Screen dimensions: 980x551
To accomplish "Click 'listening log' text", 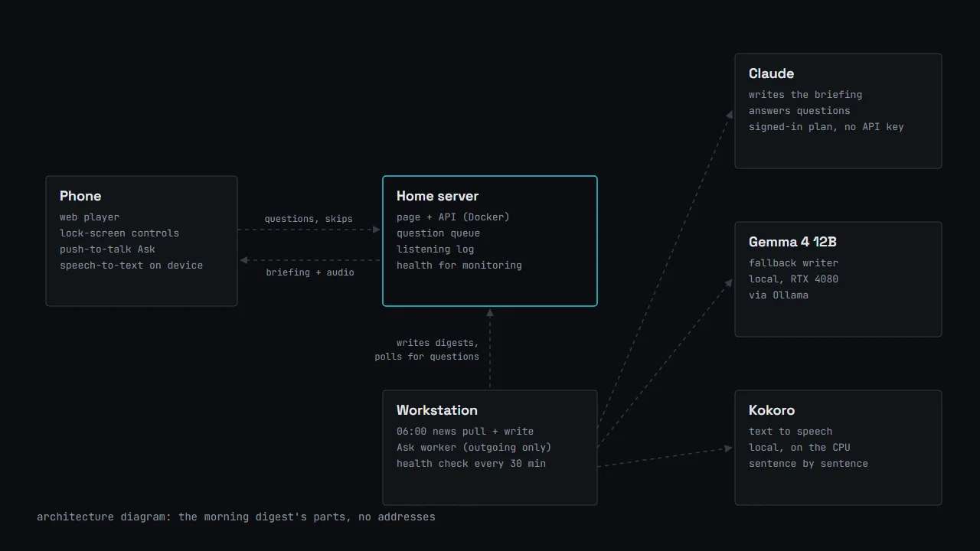I will pyautogui.click(x=436, y=249).
